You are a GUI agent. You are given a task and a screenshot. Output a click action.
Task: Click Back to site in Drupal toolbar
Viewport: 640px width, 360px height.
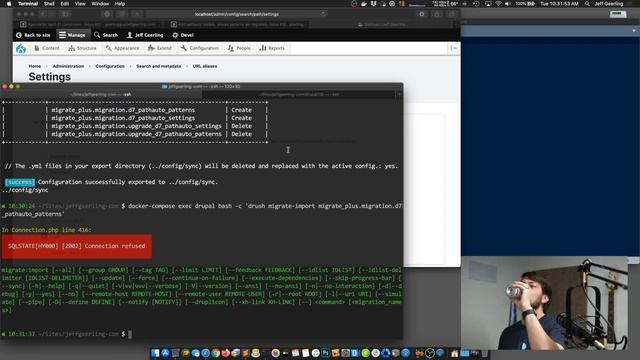(x=33, y=35)
